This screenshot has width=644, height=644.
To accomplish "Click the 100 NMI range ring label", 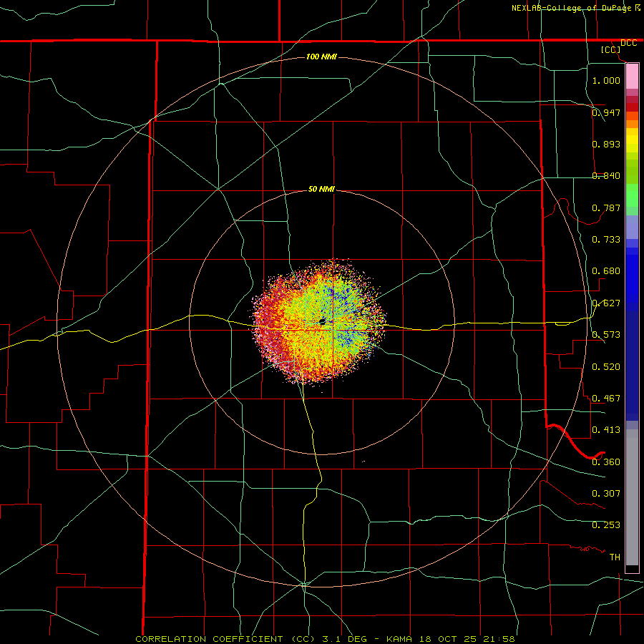I will click(x=321, y=57).
